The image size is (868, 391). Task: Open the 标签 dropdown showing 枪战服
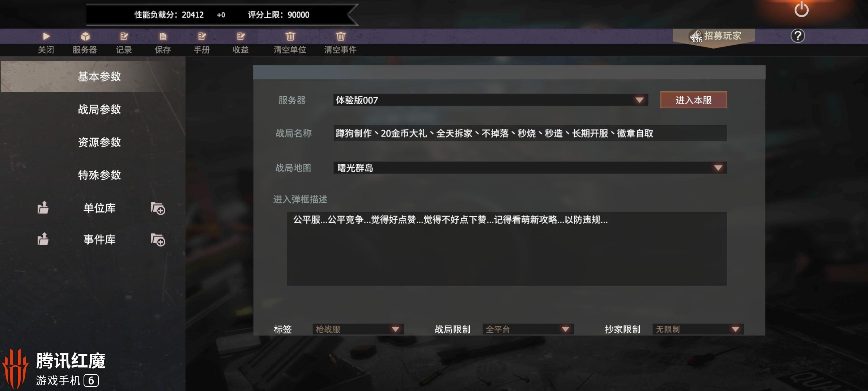tap(358, 329)
